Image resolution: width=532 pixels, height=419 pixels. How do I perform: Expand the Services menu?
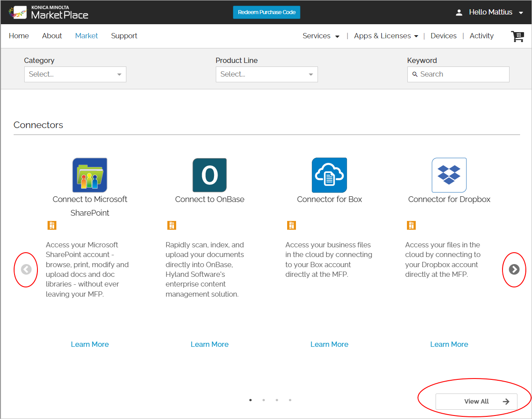point(321,36)
